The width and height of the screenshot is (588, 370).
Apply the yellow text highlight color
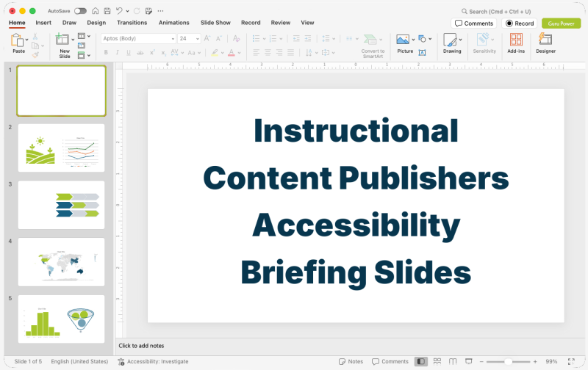[x=215, y=53]
